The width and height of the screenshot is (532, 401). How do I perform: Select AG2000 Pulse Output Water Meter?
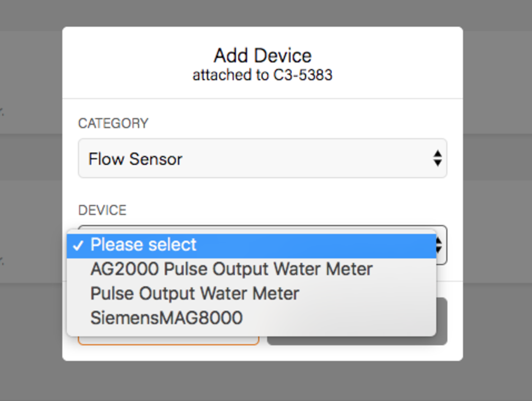231,270
